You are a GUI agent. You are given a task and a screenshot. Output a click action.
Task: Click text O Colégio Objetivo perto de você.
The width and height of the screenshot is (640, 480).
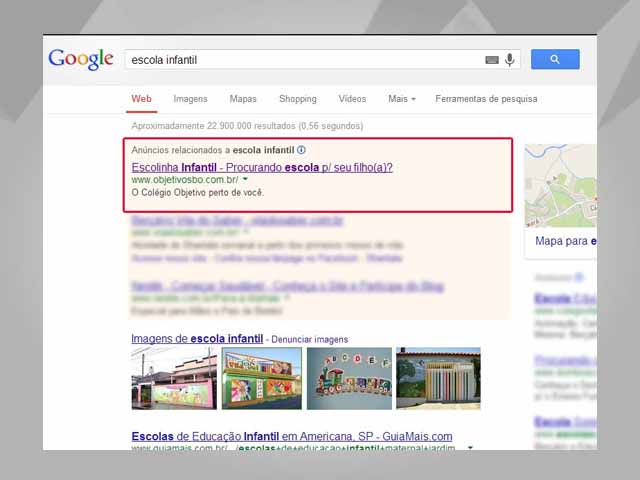pos(198,192)
